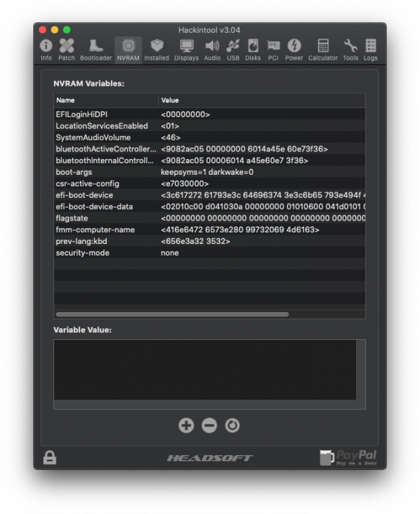The width and height of the screenshot is (420, 514).
Task: Click inside the Variable Value text area
Action: coord(205,370)
